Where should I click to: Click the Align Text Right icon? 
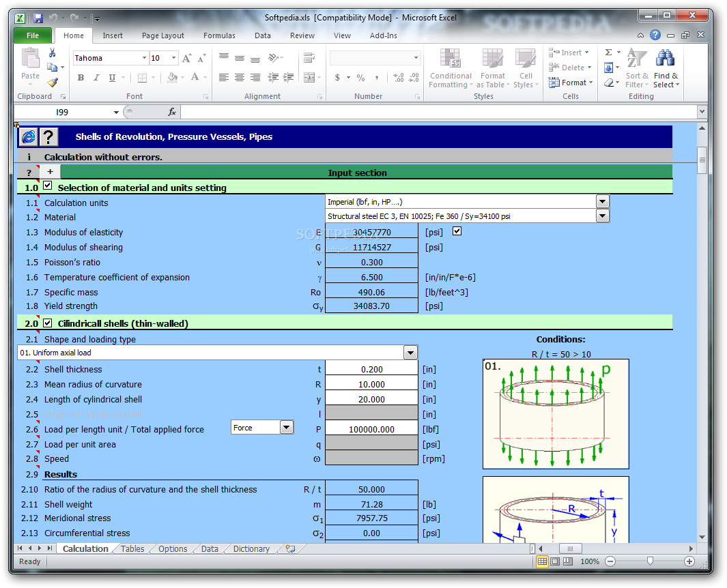255,77
